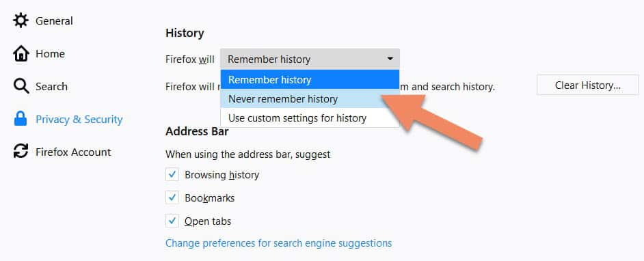
Task: Open Change preferences for search engine suggestions
Action: pos(278,243)
